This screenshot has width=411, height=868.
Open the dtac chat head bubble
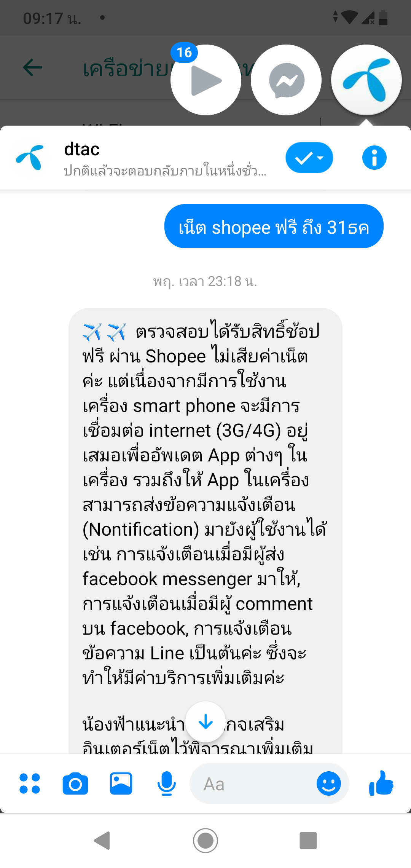coord(366,80)
